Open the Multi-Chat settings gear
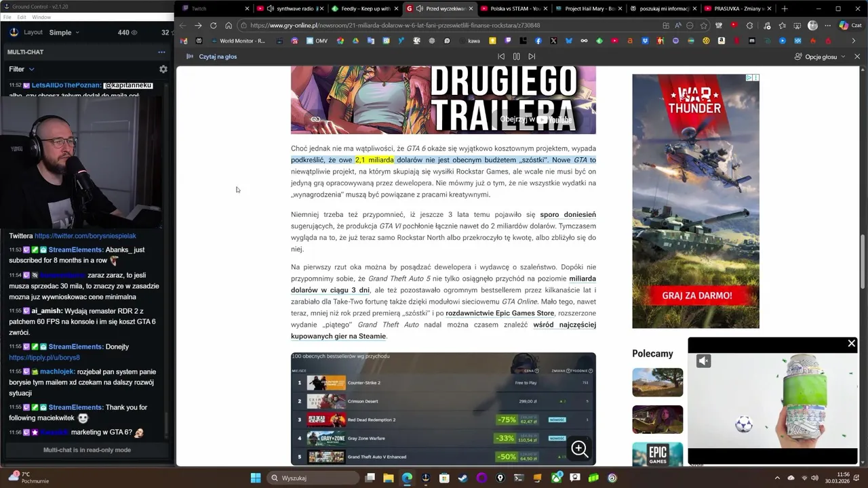Image resolution: width=868 pixels, height=488 pixels. [163, 69]
